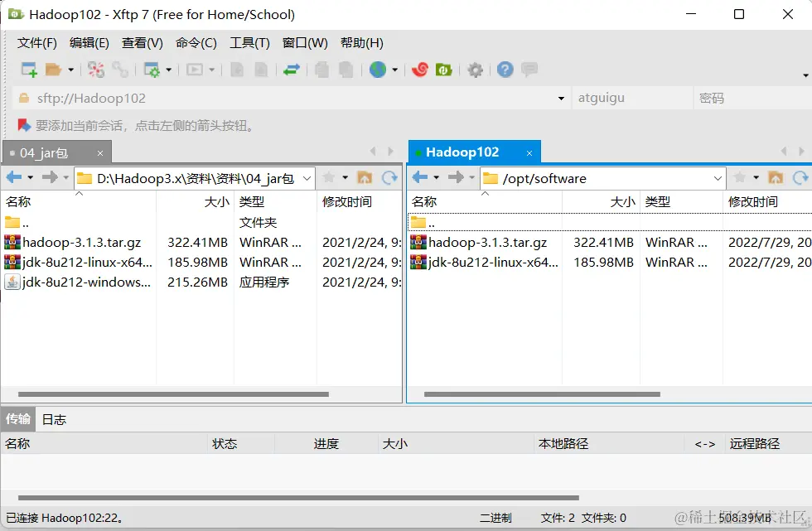Click the Open Session folder icon
The image size is (812, 531).
click(x=53, y=70)
